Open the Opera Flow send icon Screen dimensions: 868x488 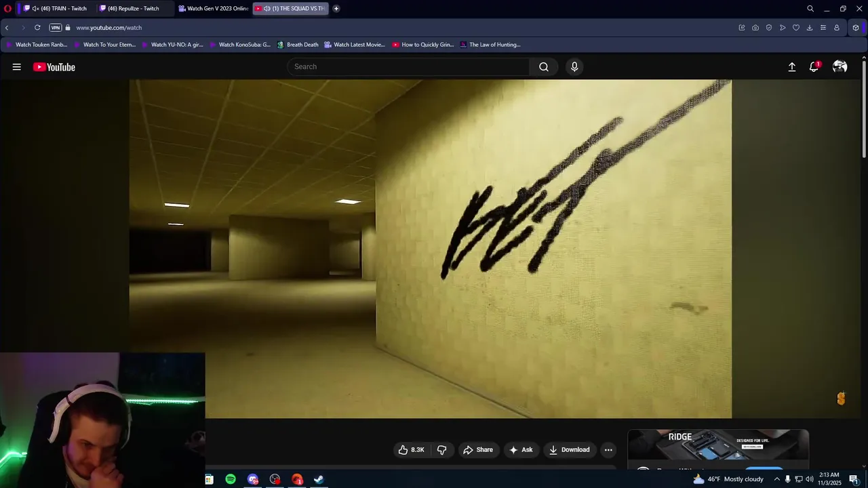(783, 28)
